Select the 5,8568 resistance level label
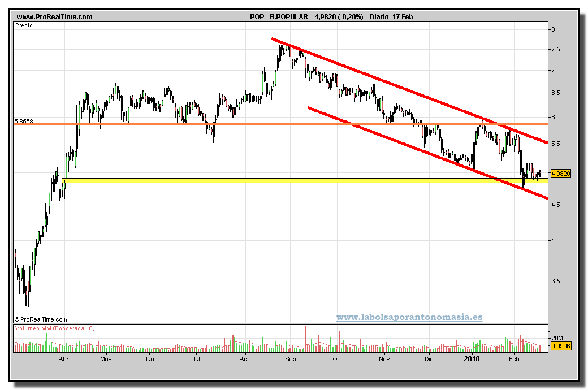The height and width of the screenshot is (390, 588). 24,121
